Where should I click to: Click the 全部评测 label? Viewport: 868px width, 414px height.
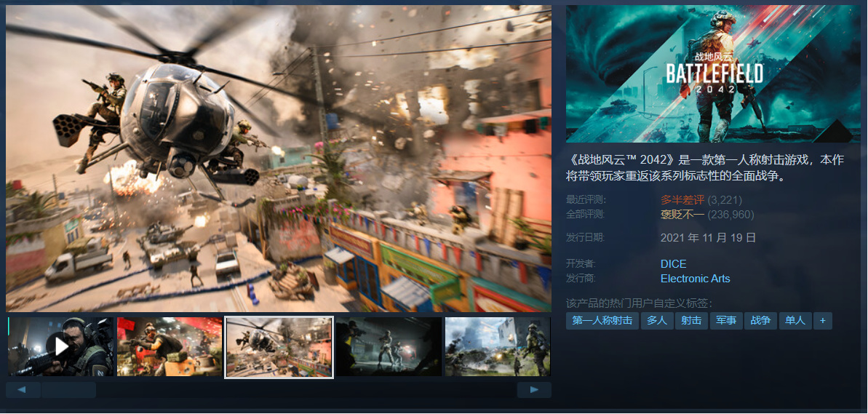[x=586, y=214]
